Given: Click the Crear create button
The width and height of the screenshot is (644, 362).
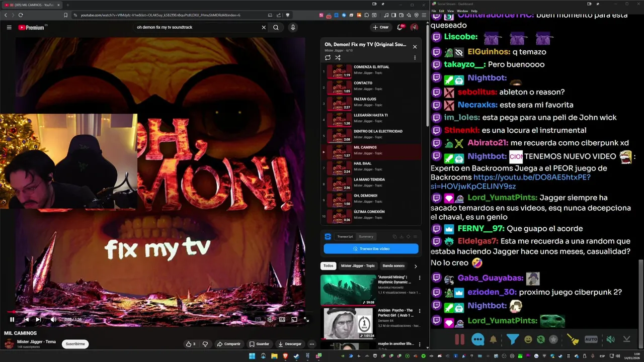Looking at the screenshot, I should [380, 27].
